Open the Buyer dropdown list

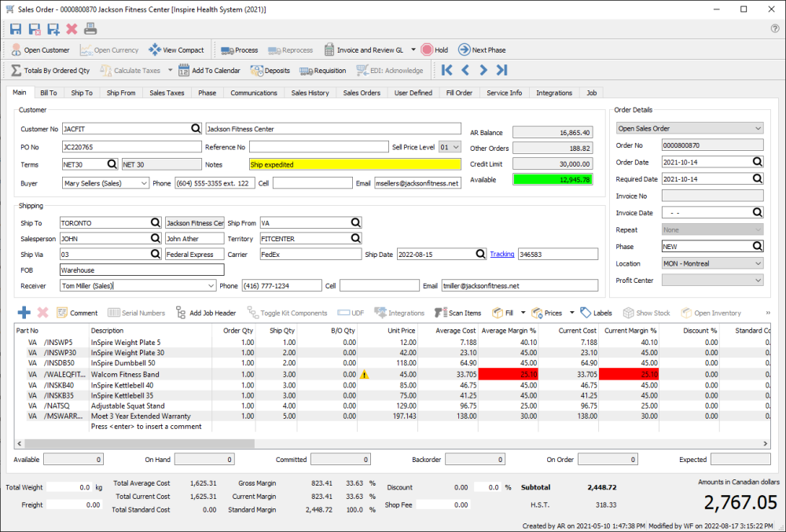tap(143, 183)
